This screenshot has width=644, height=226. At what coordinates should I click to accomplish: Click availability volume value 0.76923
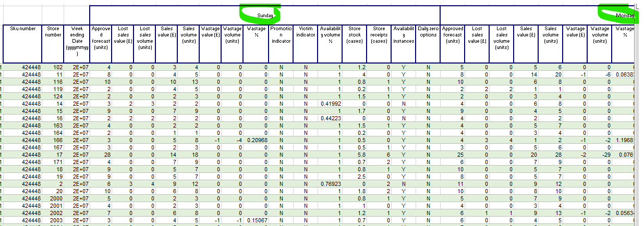pyautogui.click(x=330, y=184)
